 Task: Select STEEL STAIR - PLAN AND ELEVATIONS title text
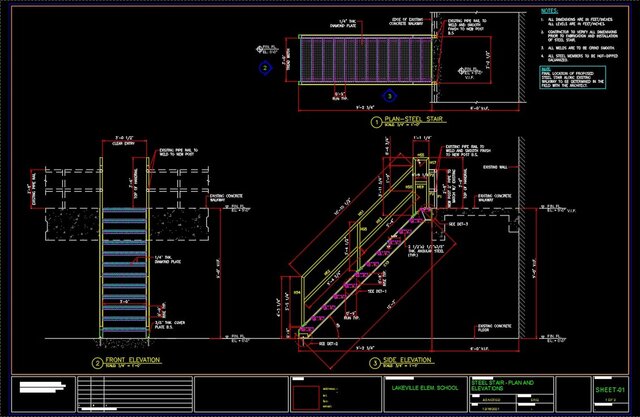pos(502,386)
